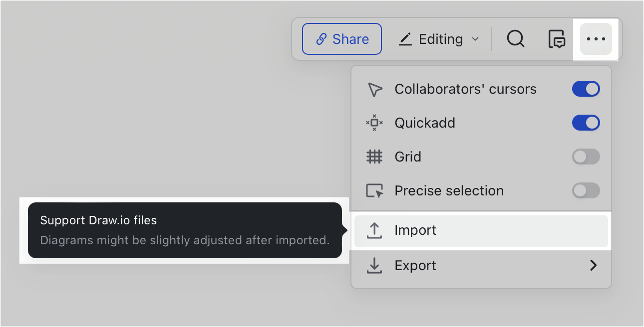Click the Grid icon in the menu
This screenshot has width=644, height=327.
(374, 157)
